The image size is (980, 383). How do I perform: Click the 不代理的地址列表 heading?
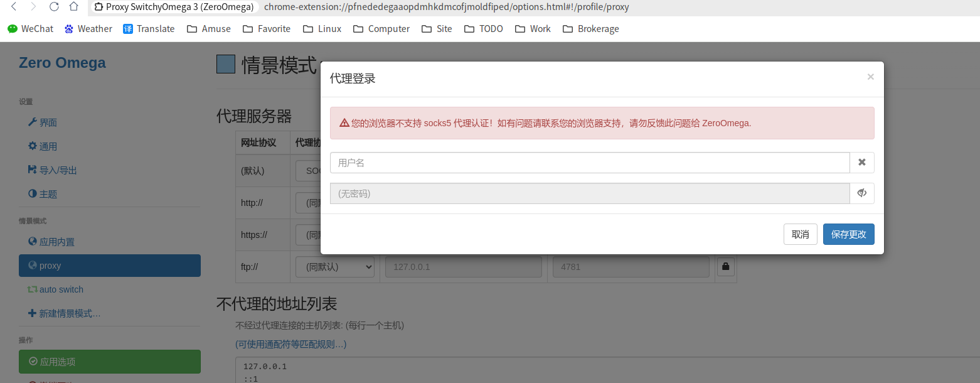point(277,304)
